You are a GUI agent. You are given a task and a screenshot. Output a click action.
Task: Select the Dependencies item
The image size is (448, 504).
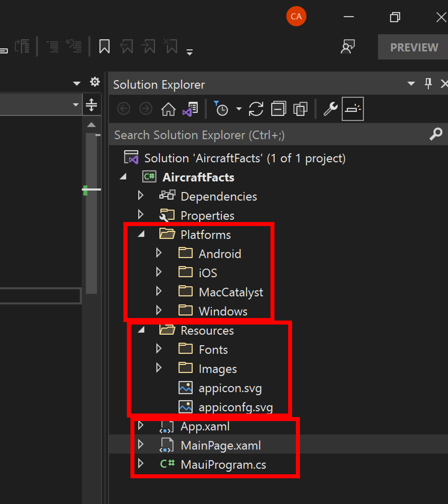pyautogui.click(x=219, y=197)
